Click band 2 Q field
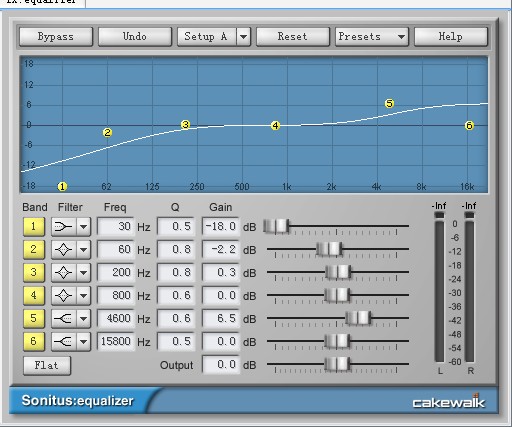Image resolution: width=512 pixels, height=427 pixels. click(176, 249)
